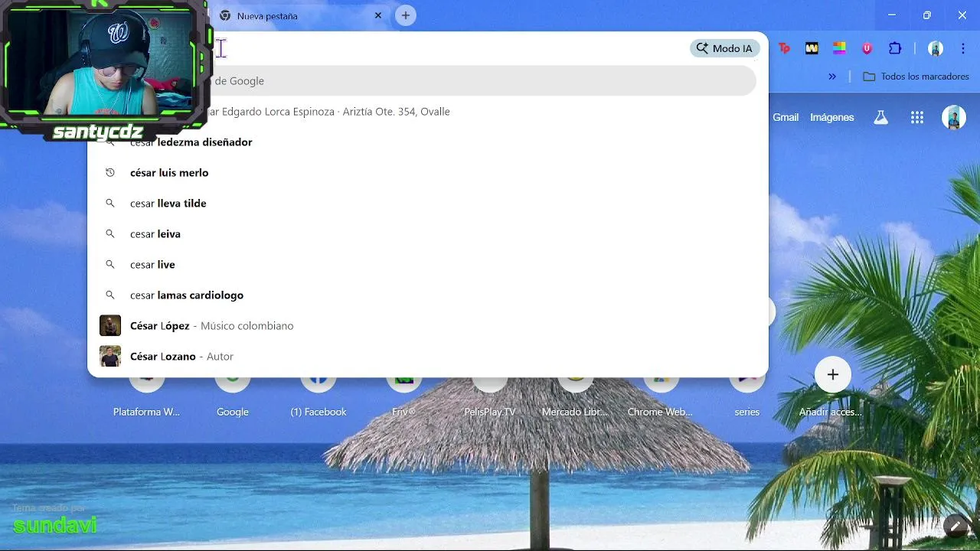Open Chrome's three-dot menu
Screen dimensions: 980x551
[962, 48]
